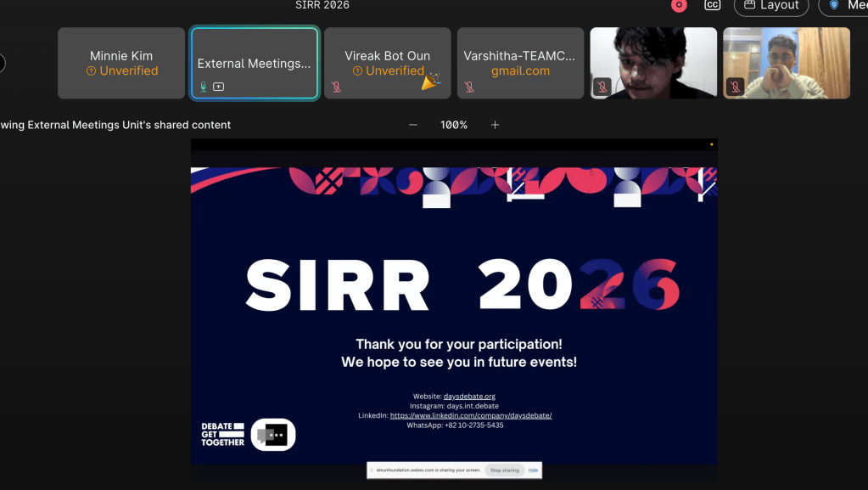The height and width of the screenshot is (490, 868).
Task: Click the muted mic icon on Varshitha's tile
Action: click(x=469, y=87)
